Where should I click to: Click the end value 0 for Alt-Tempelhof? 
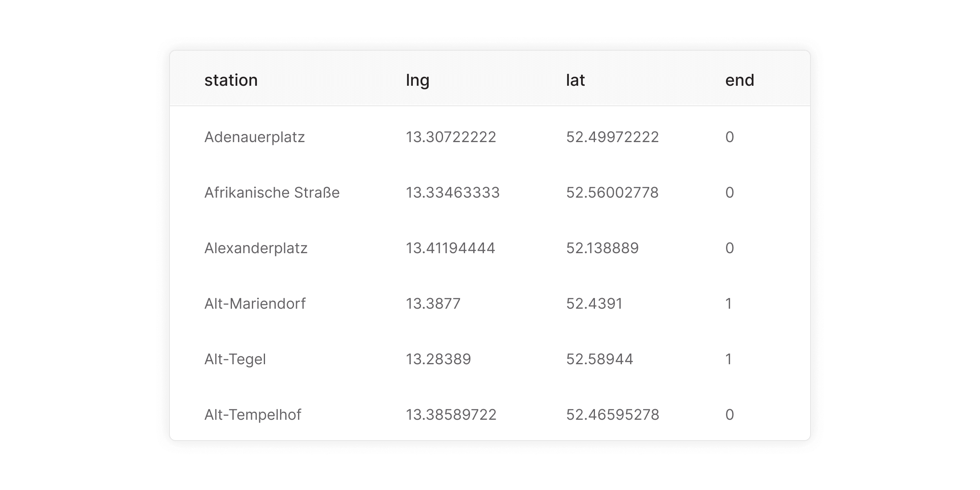(731, 414)
